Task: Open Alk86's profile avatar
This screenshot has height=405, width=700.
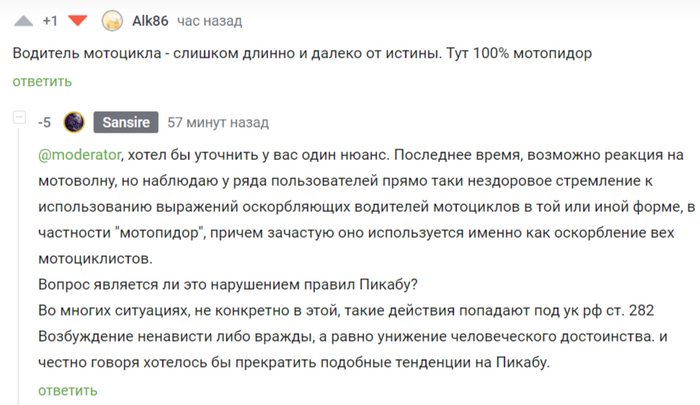Action: pyautogui.click(x=112, y=21)
